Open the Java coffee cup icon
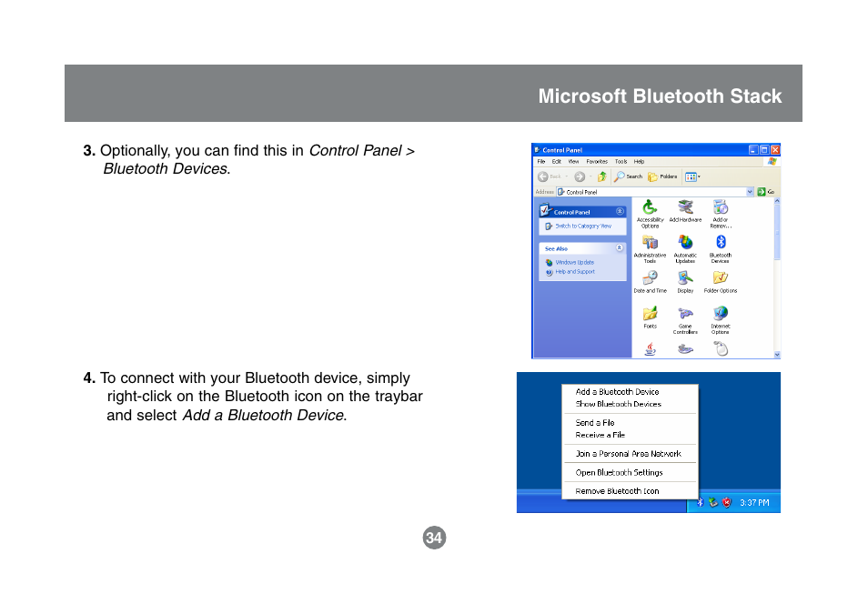This screenshot has height=604, width=868. pos(651,348)
